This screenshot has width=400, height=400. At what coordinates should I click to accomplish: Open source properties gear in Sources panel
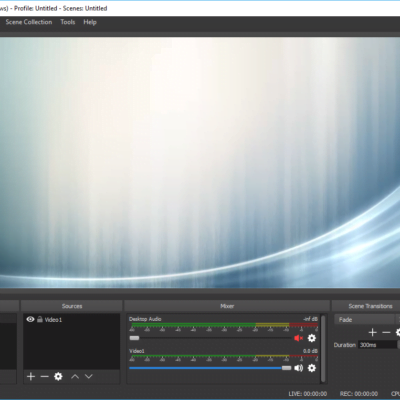pos(58,376)
